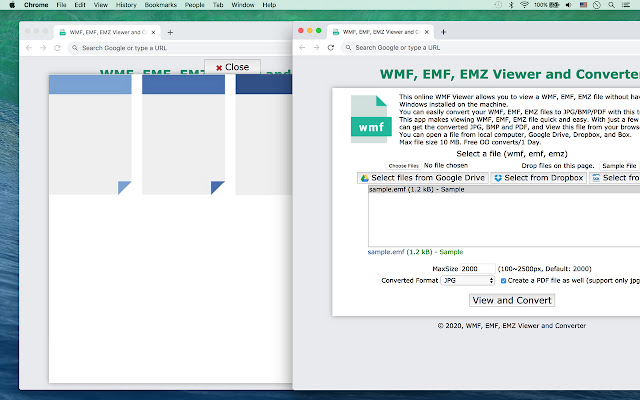The image size is (640, 400).
Task: Open the blue sample.emf link
Action: [x=386, y=252]
